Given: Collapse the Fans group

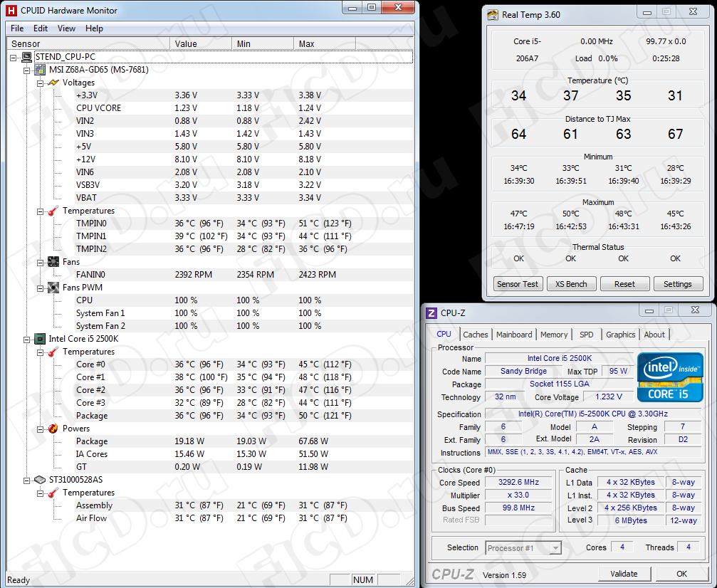Looking at the screenshot, I should click(x=41, y=263).
